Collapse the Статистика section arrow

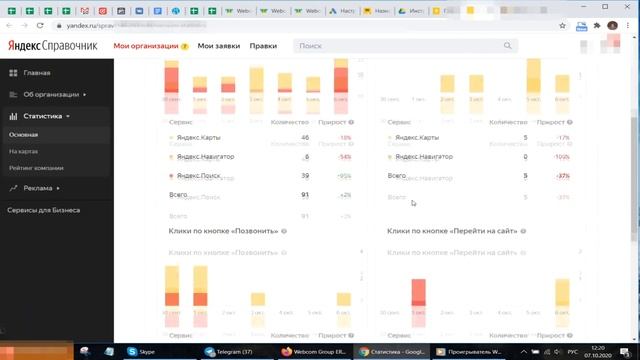click(x=68, y=116)
